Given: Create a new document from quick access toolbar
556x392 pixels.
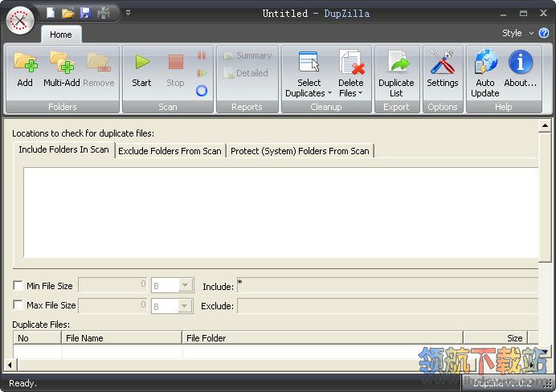Looking at the screenshot, I should coord(51,13).
